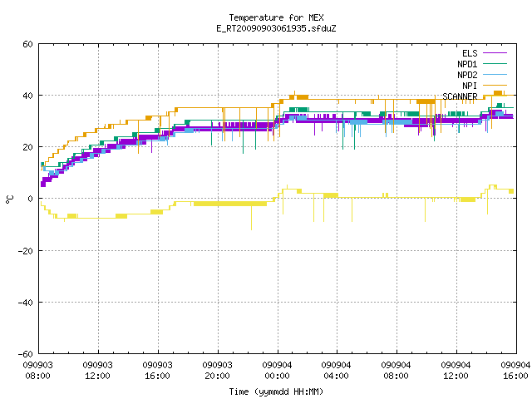
Task: Click the NPD1 legend label
Action: [467, 64]
